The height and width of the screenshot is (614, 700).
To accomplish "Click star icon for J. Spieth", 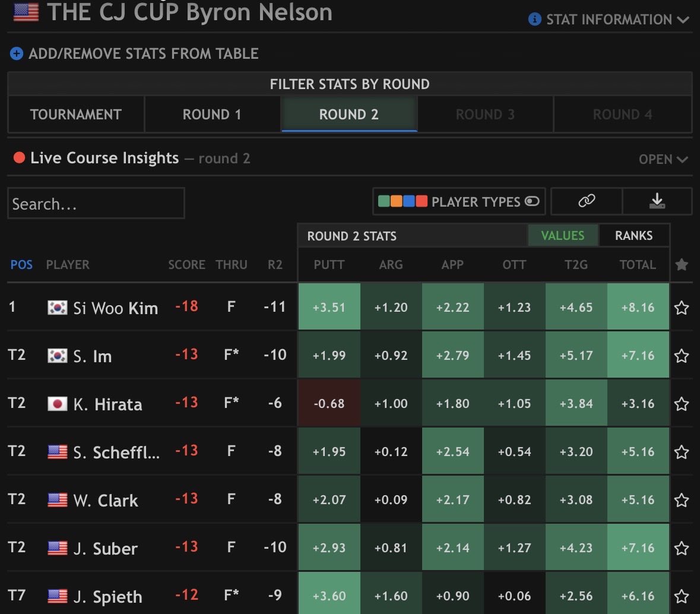I will pos(681,596).
